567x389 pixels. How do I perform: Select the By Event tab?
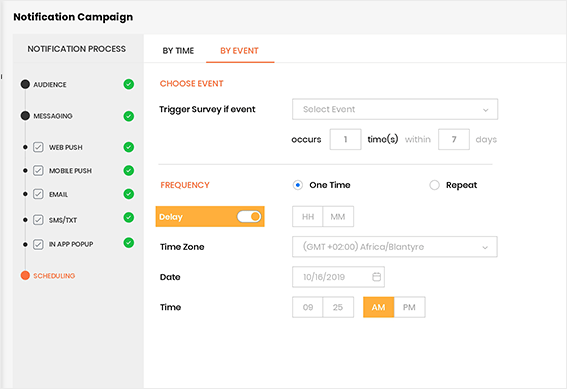tap(239, 51)
